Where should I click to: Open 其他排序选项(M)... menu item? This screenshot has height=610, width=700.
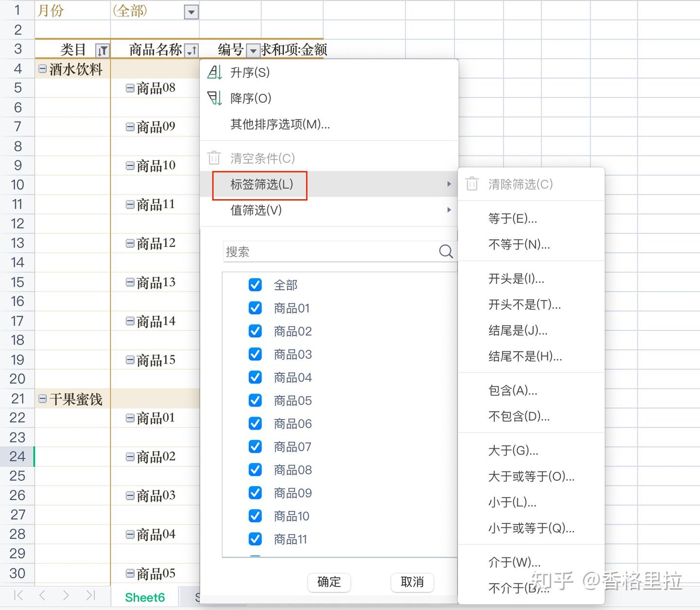[x=329, y=124]
